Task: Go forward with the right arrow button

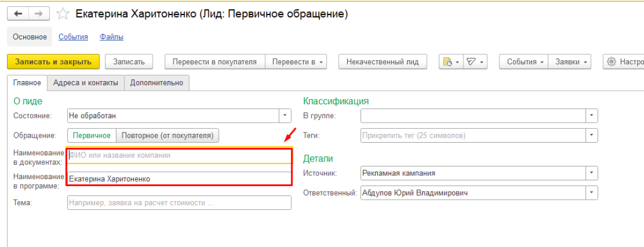Action: [38, 14]
